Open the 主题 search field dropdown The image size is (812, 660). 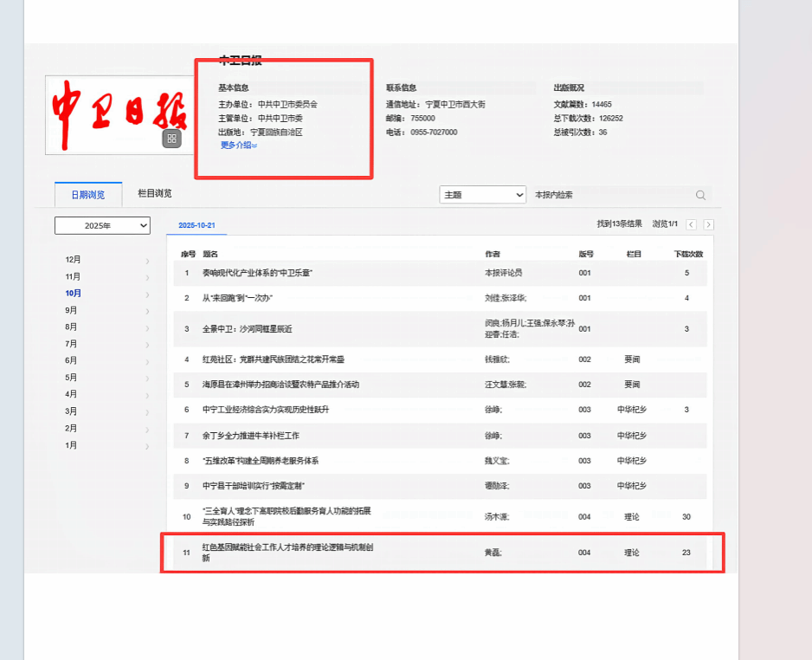[483, 195]
